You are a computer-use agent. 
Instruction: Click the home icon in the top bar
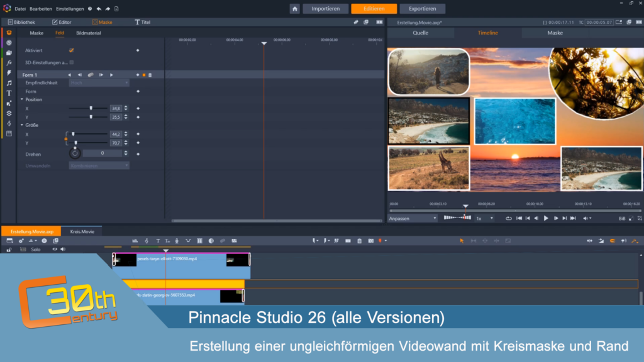coord(294,9)
